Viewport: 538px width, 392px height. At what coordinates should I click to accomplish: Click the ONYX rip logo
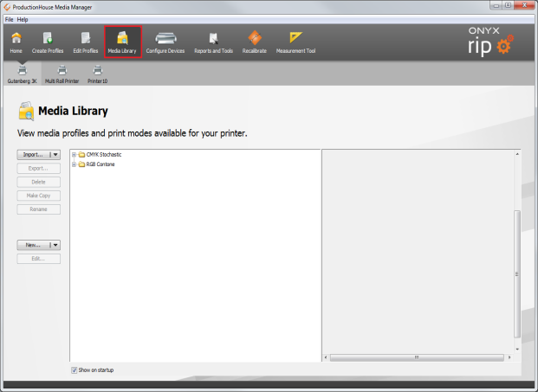click(x=490, y=42)
